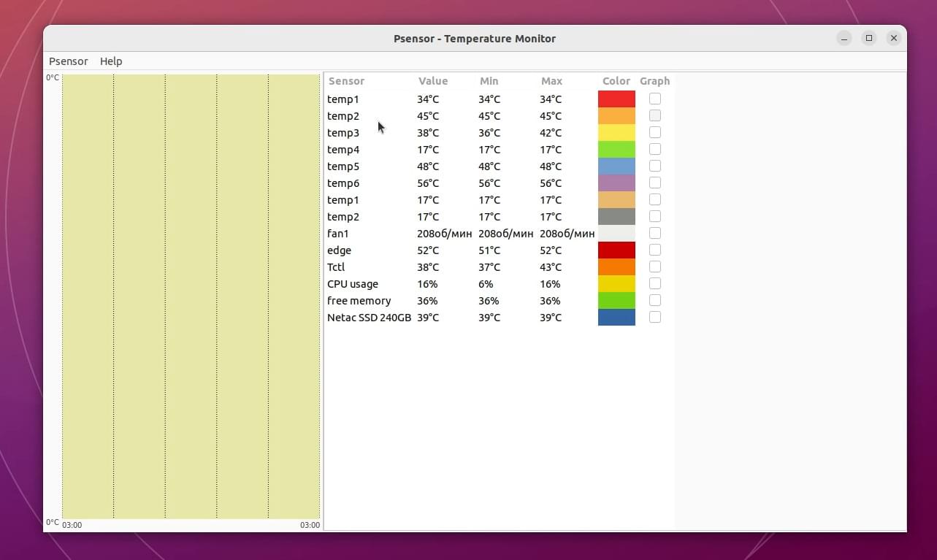
Task: Select the temp6 sensor name
Action: pos(343,183)
